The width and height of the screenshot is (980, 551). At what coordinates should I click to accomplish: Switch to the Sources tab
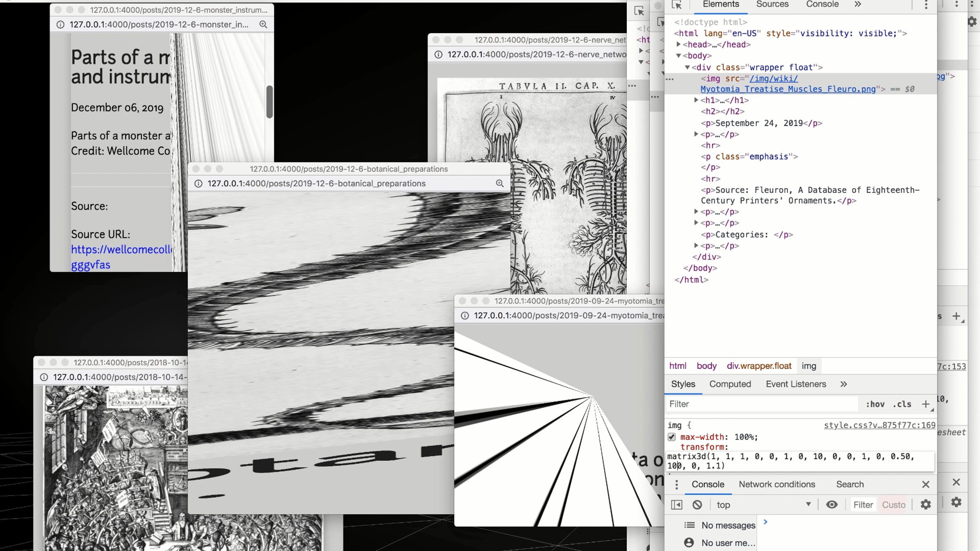tap(772, 5)
